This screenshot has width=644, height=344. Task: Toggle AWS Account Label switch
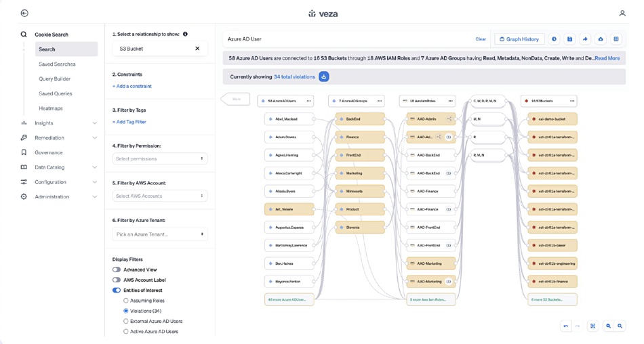(117, 280)
